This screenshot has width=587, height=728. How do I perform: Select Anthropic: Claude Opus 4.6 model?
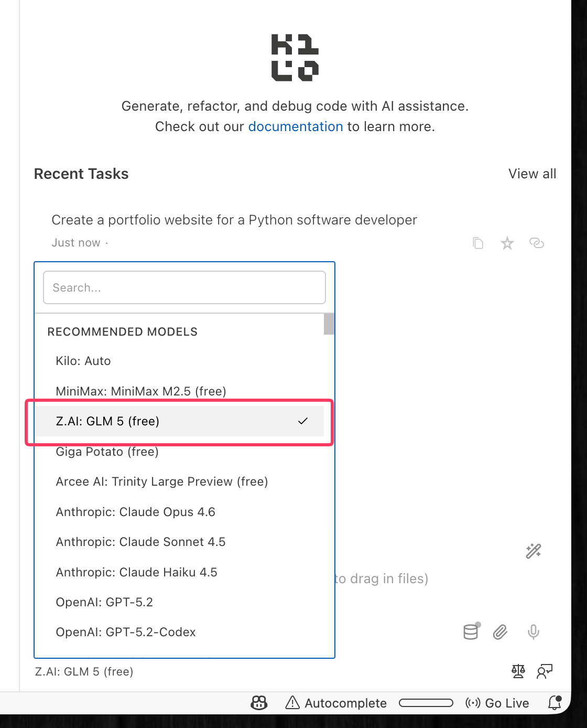click(x=136, y=512)
